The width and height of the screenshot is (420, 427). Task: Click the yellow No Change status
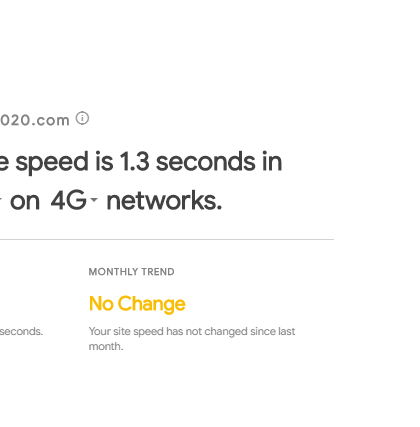click(x=137, y=304)
